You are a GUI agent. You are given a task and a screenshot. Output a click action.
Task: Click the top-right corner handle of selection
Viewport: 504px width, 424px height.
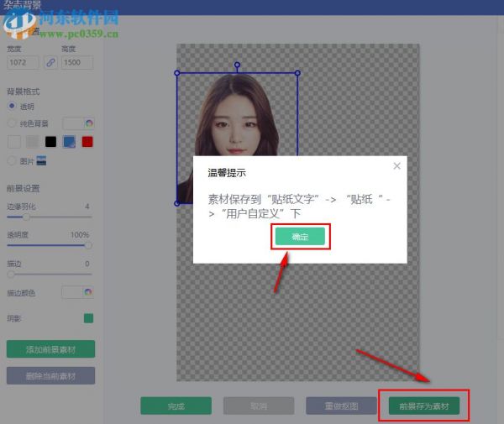pyautogui.click(x=297, y=73)
